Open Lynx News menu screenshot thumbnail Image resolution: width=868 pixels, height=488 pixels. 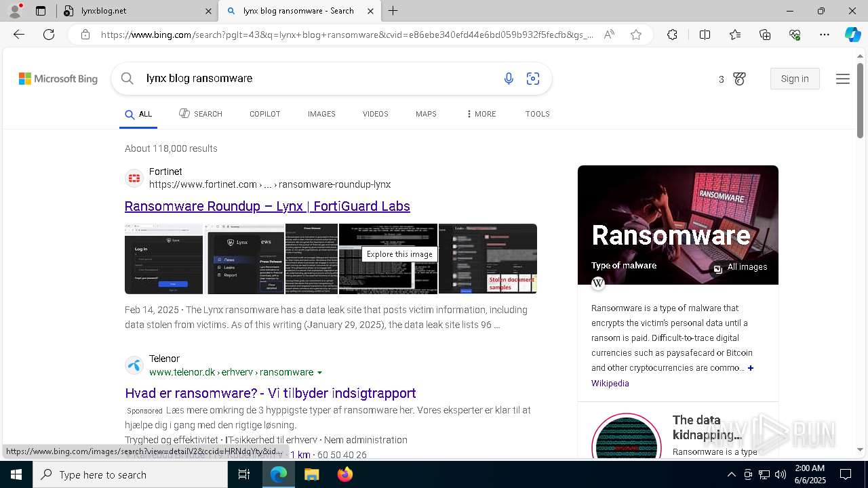[244, 259]
